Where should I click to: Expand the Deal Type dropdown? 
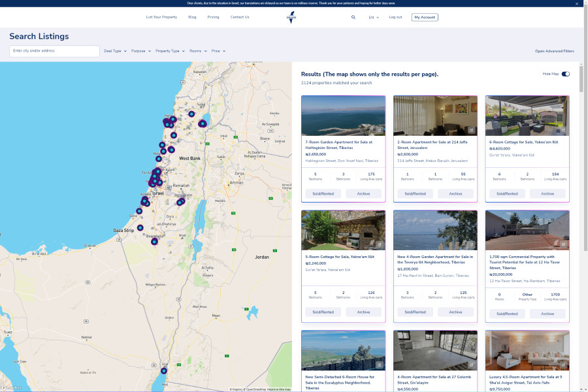(x=115, y=51)
